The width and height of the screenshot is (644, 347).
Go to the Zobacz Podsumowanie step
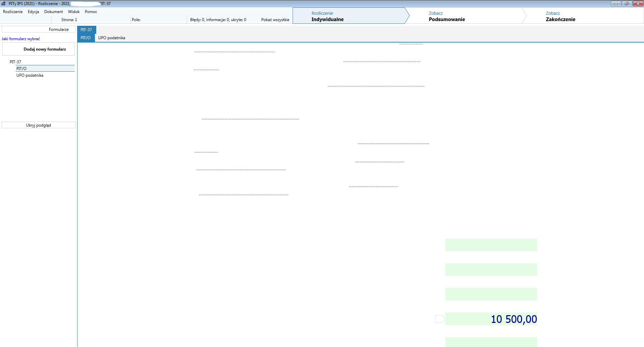coord(446,16)
